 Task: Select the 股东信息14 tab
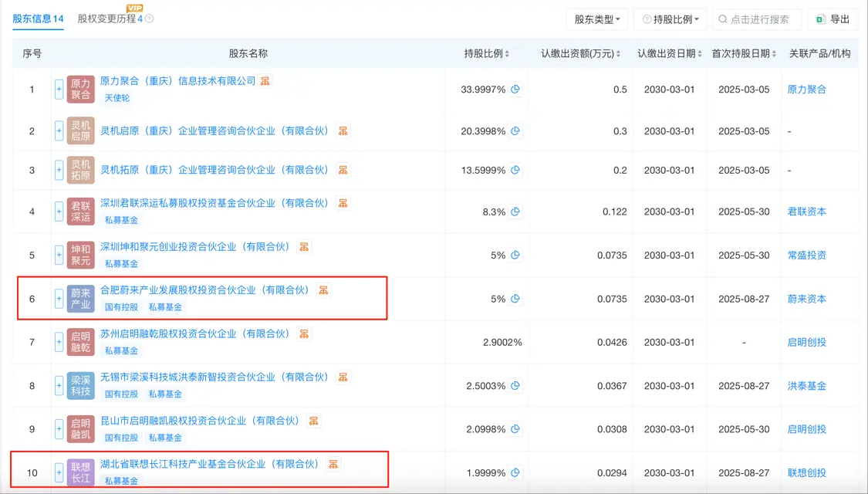click(38, 18)
